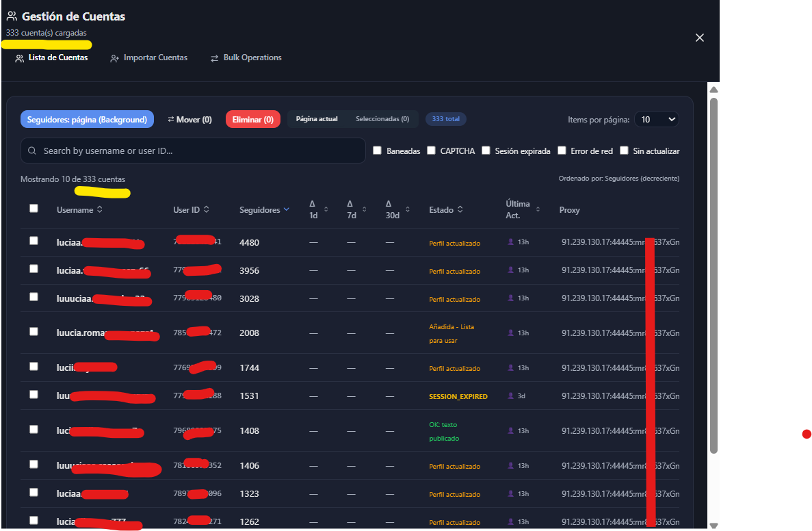
Task: Open the Bulk Operations tab
Action: (246, 57)
